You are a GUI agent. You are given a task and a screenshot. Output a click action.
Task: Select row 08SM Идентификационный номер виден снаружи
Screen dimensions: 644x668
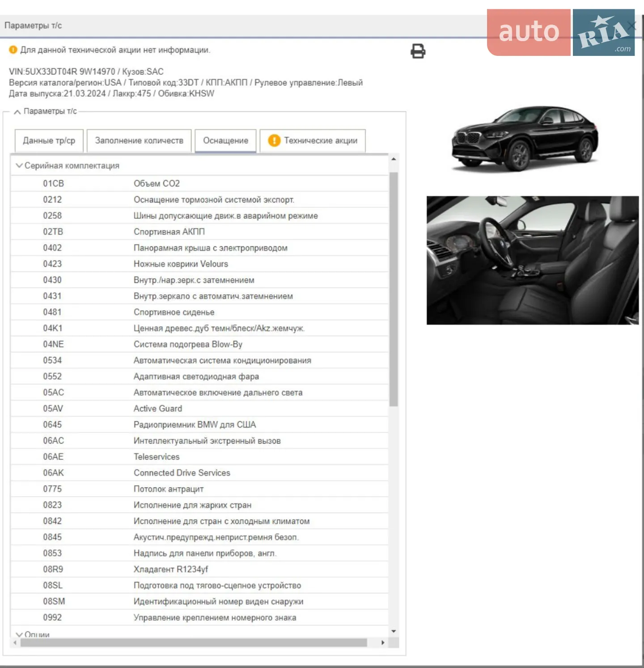coord(199,602)
